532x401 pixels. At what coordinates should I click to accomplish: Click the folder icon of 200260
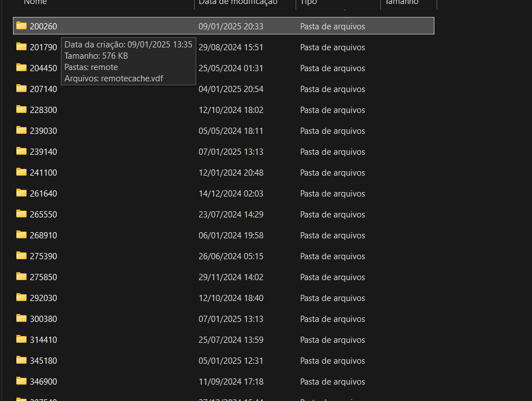[21, 26]
